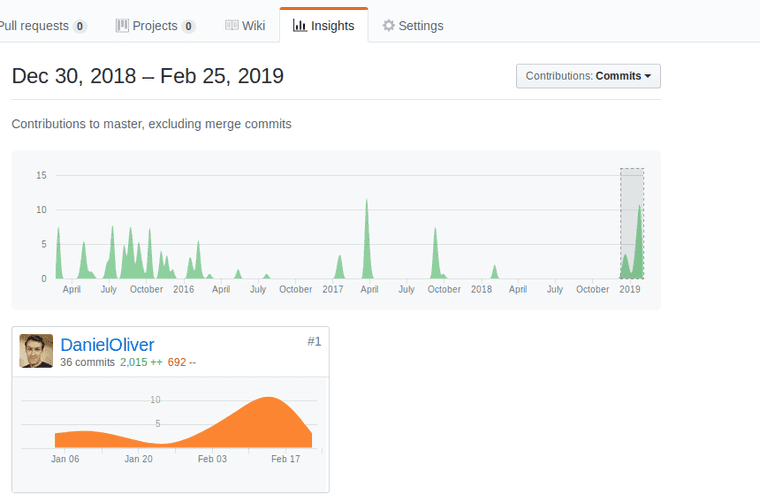Click the Projects board icon
Screen dimensions: 760x503
click(122, 25)
